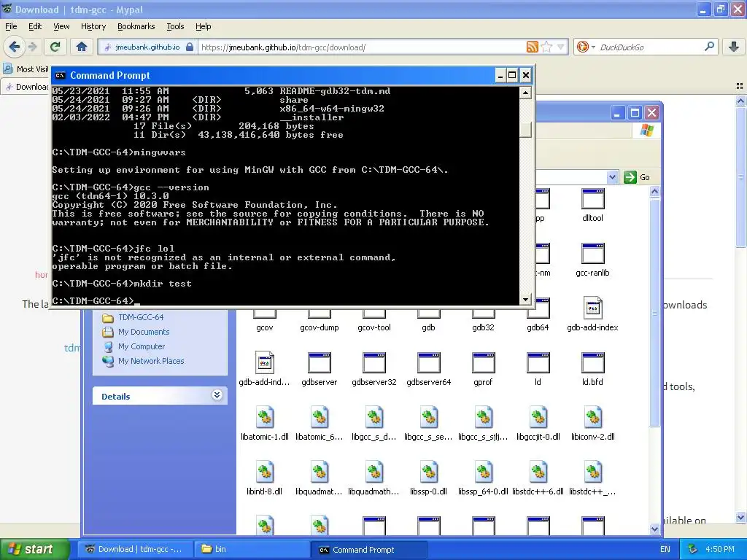The image size is (747, 560).
Task: Select the gdbserver64 executable icon
Action: point(429,363)
